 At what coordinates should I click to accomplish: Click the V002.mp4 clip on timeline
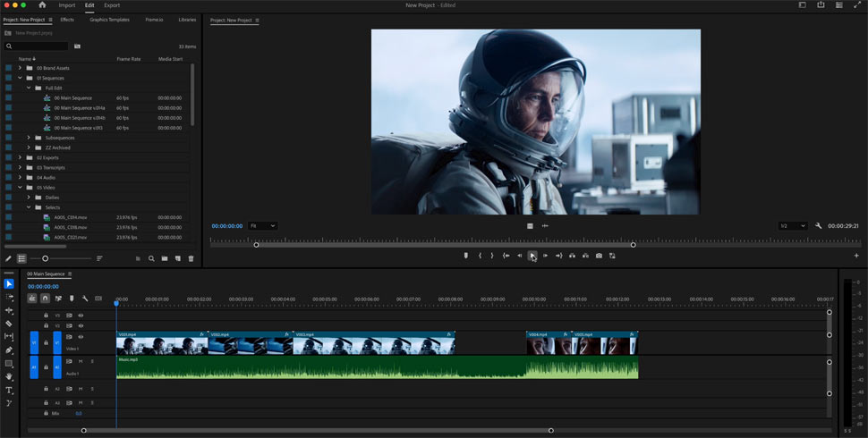click(251, 344)
